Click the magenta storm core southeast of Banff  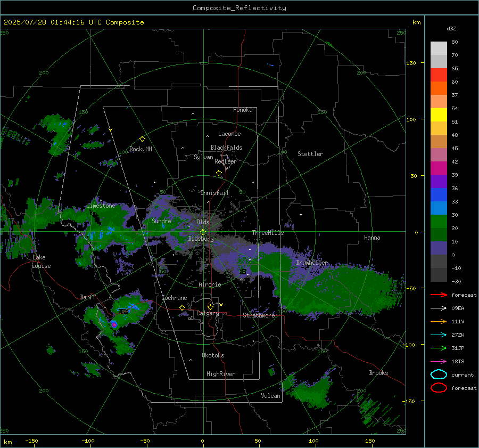[x=114, y=324]
